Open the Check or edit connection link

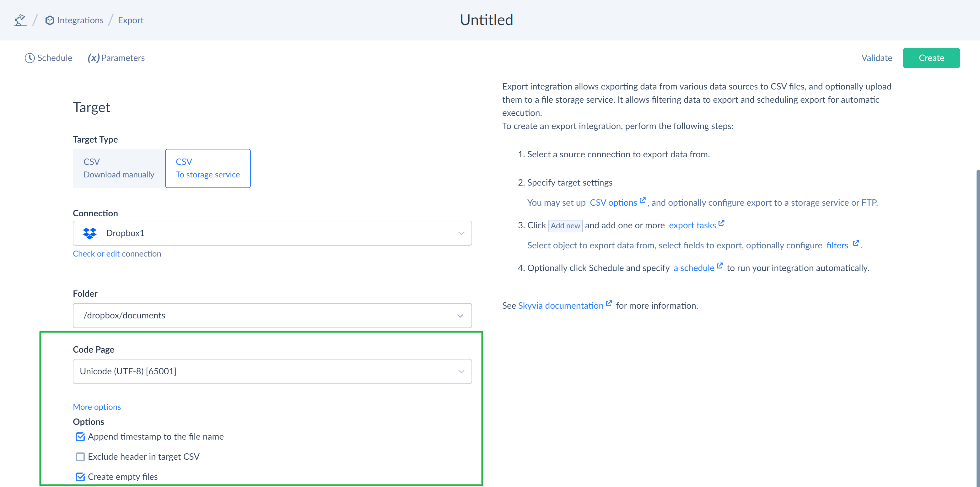117,254
